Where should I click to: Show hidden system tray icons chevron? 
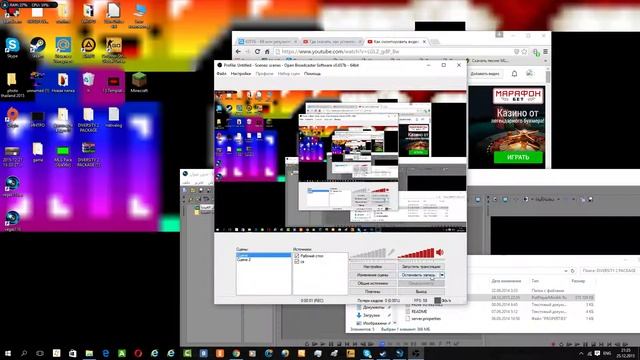(581, 353)
